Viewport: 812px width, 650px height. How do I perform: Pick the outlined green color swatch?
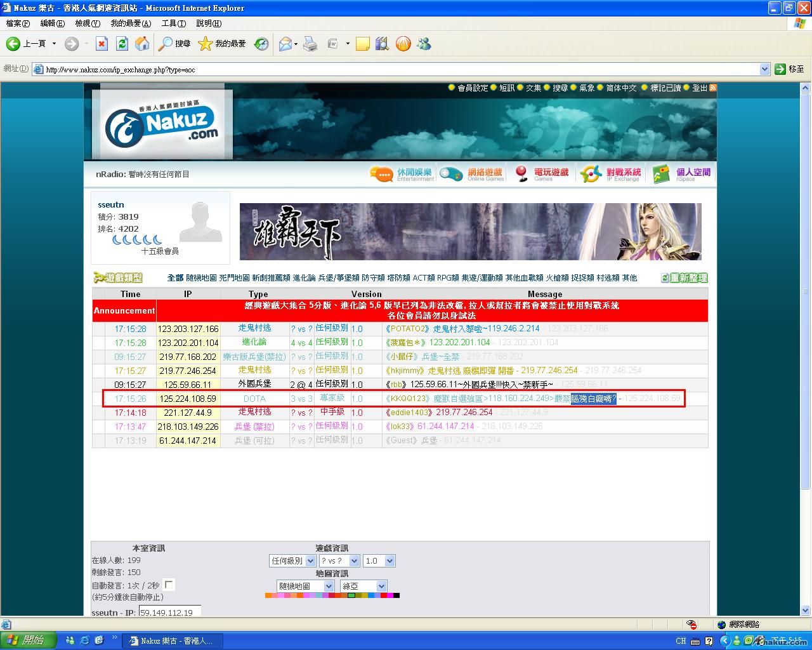(351, 595)
